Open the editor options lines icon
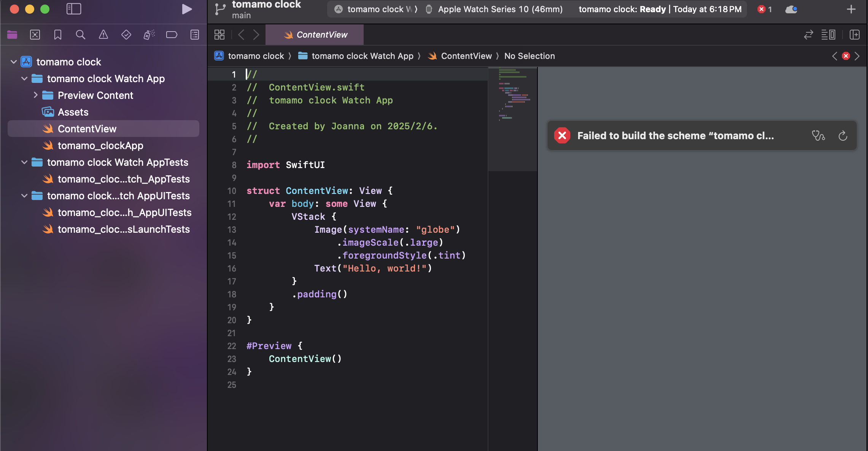 pyautogui.click(x=828, y=35)
